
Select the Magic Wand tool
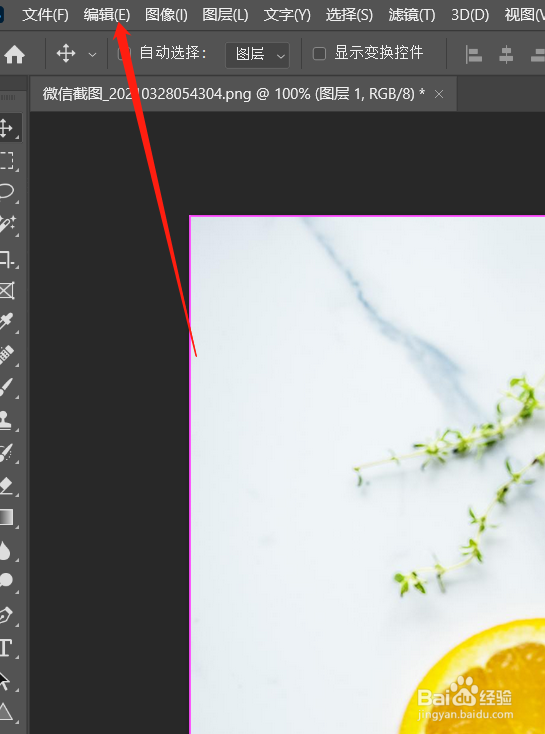point(6,225)
